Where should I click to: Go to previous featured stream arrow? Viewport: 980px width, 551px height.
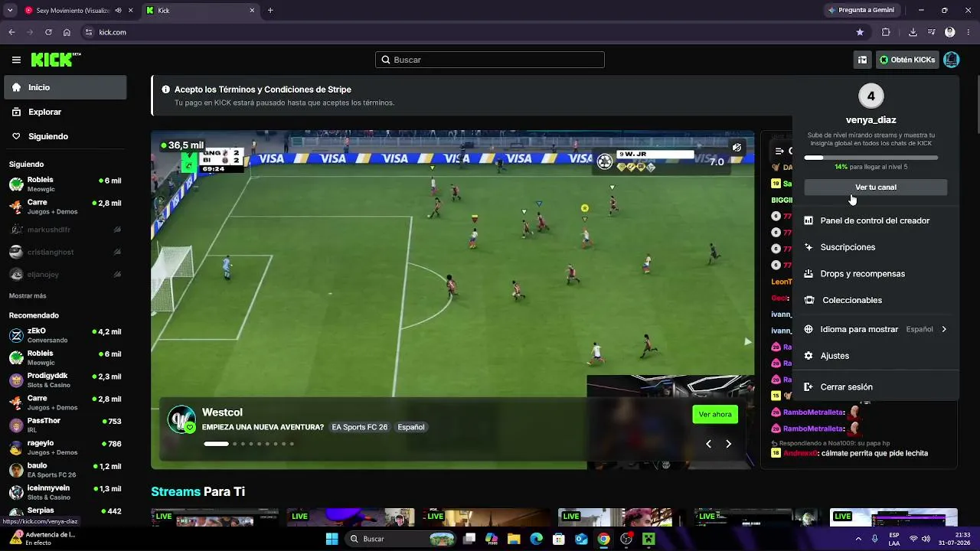(708, 444)
